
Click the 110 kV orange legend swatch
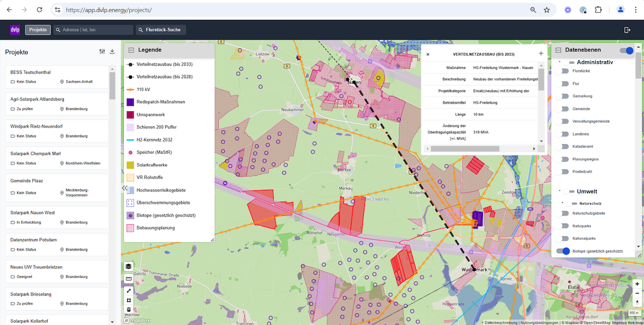(130, 90)
